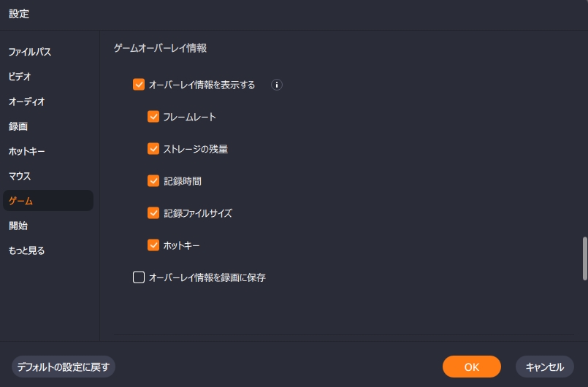Image resolution: width=588 pixels, height=387 pixels.
Task: Toggle ストレージの残量 checkbox off
Action: (x=153, y=149)
